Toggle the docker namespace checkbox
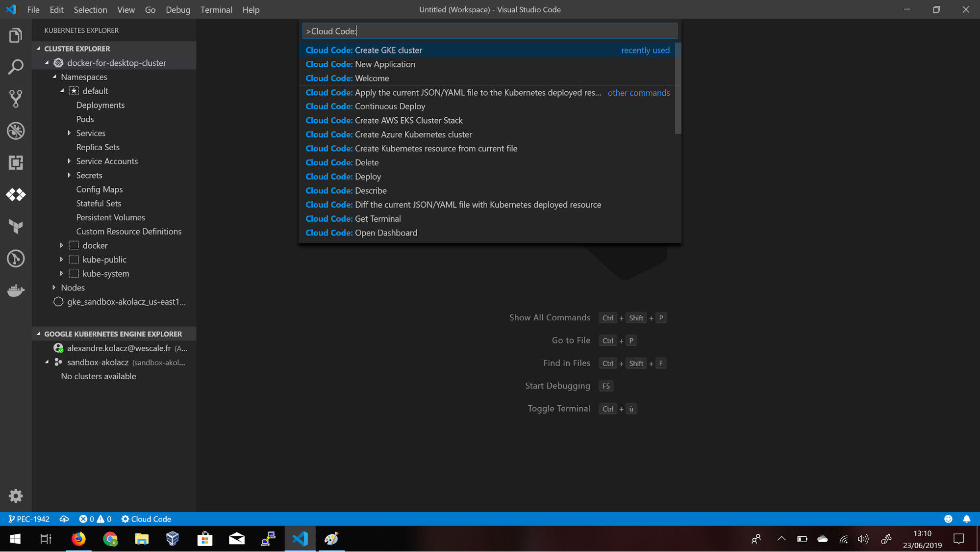The height and width of the screenshot is (552, 980). (x=74, y=245)
